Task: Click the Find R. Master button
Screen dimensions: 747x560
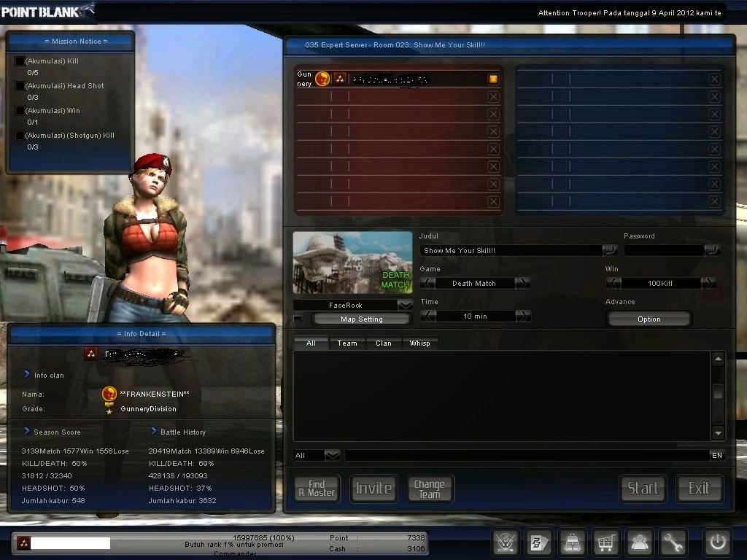Action: [x=317, y=489]
